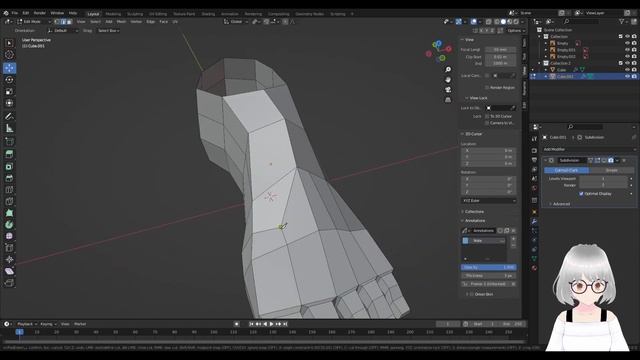The width and height of the screenshot is (640, 360).
Task: Open the Playback popover in timeline
Action: (27, 324)
